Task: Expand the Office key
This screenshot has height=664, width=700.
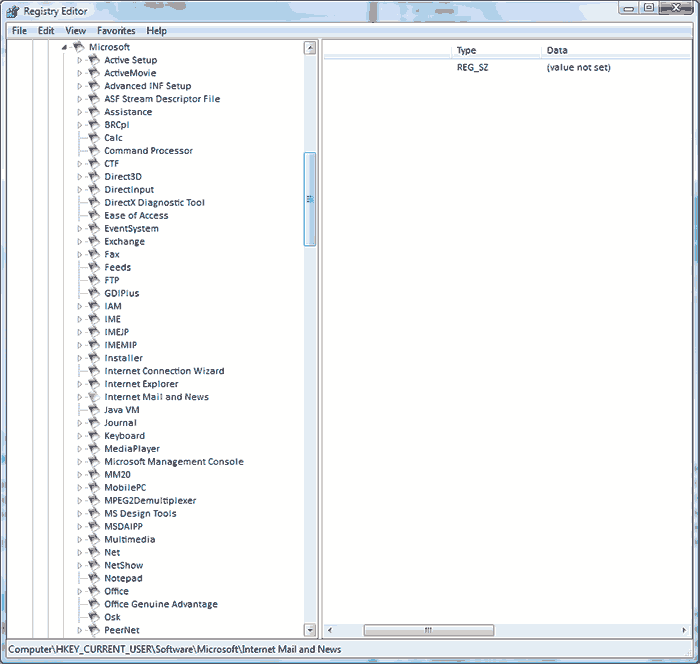Action: pos(79,591)
